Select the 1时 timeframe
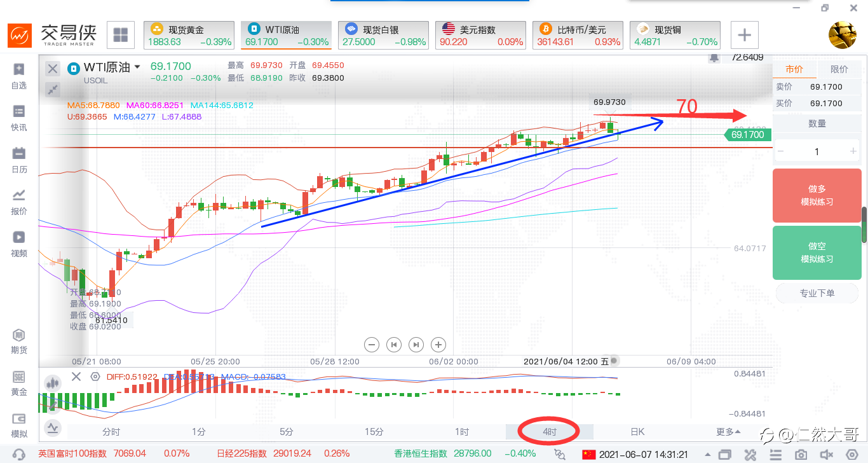868x463 pixels. click(x=462, y=432)
